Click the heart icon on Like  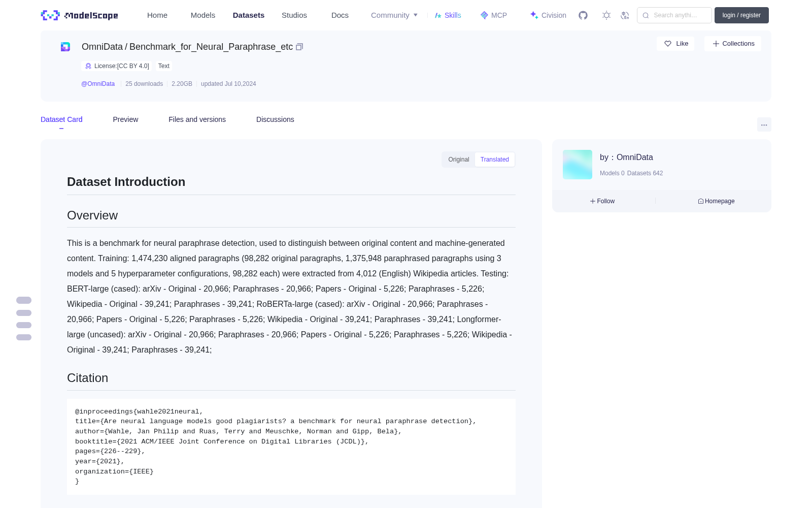[668, 44]
